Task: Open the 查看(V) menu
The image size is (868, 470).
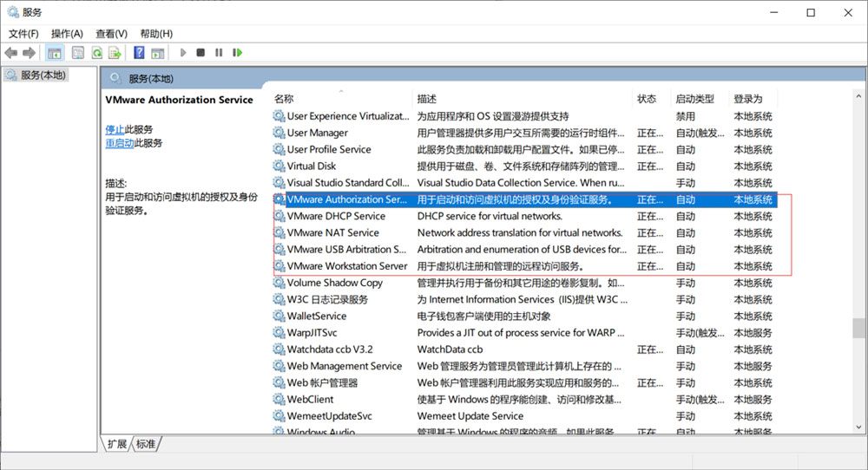Action: coord(111,34)
